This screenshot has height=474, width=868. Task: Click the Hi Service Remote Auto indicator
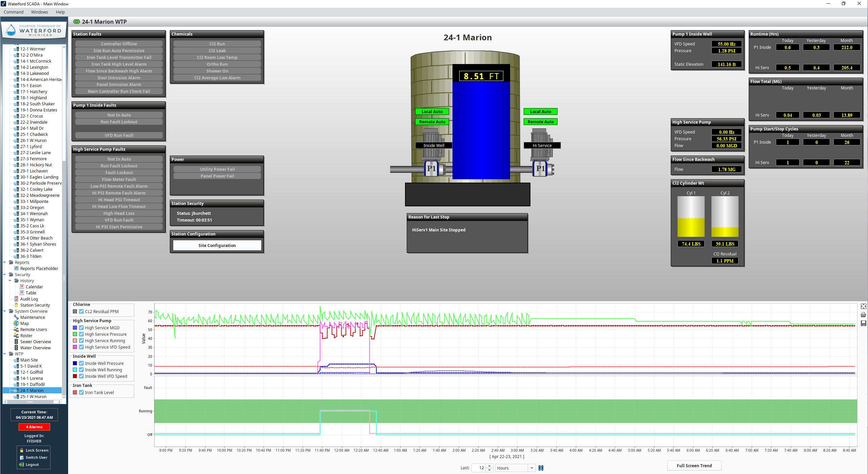[540, 122]
